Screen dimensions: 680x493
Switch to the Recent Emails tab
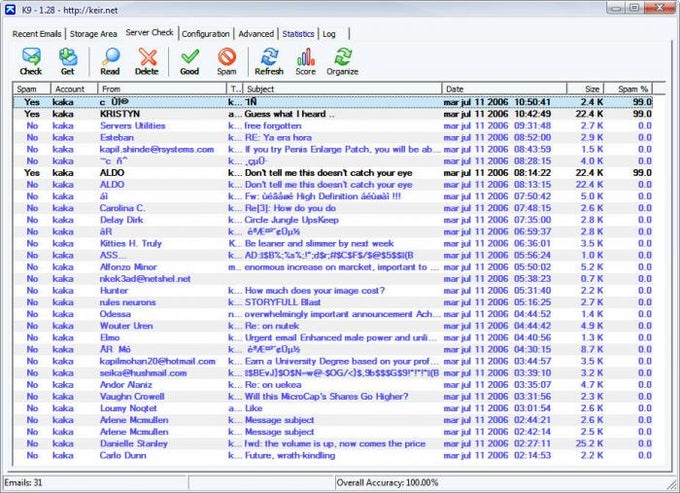[x=36, y=34]
